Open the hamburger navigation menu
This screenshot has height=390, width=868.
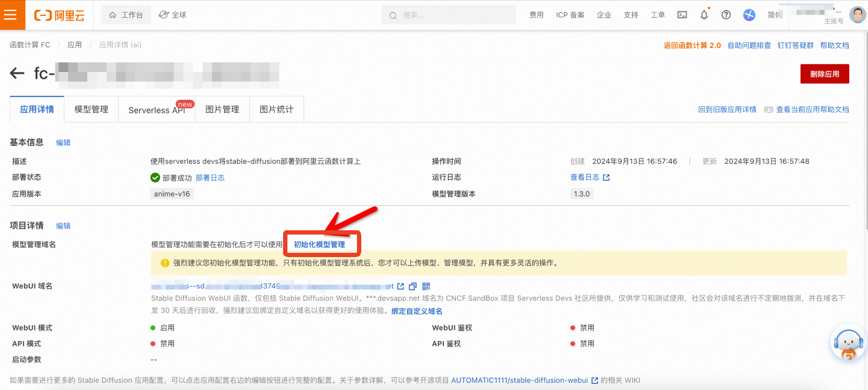[x=11, y=15]
